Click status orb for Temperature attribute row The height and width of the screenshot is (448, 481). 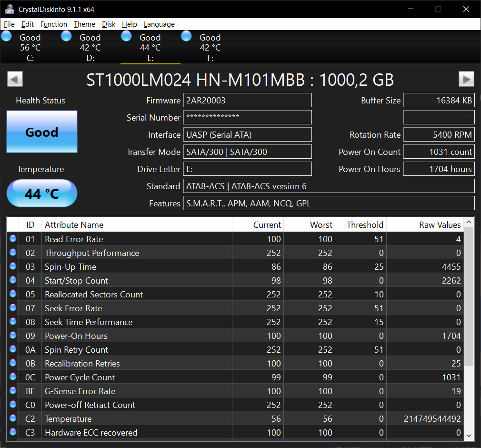click(x=13, y=418)
